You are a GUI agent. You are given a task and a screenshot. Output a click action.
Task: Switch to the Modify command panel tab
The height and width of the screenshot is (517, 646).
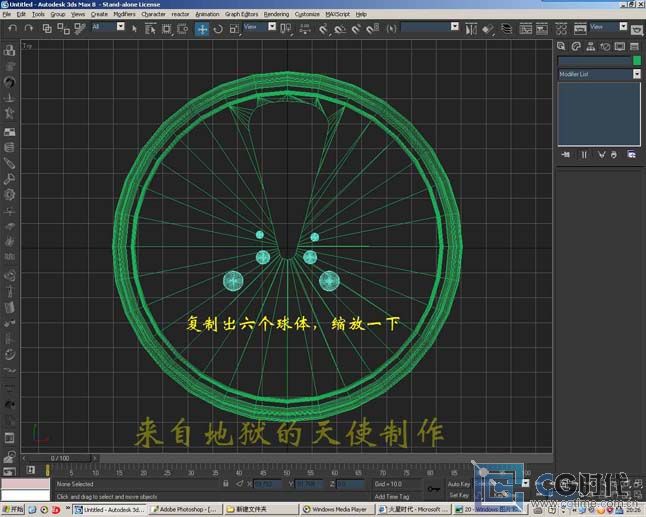pos(576,46)
